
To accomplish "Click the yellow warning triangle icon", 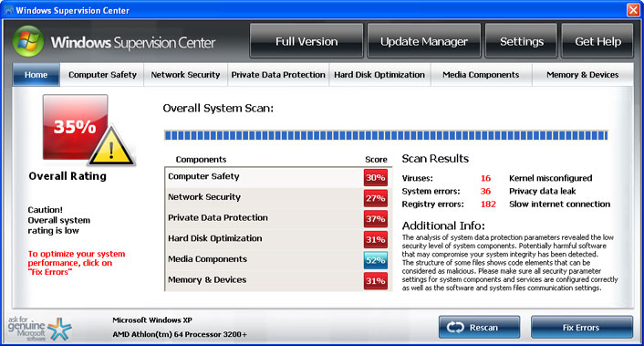I will [111, 146].
